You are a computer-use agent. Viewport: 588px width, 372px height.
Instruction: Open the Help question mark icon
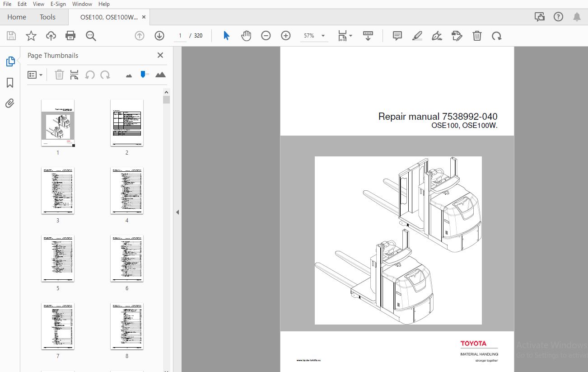point(559,17)
